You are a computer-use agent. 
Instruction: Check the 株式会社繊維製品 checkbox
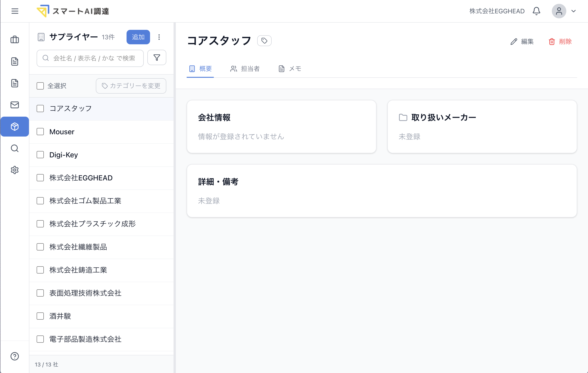pos(40,247)
